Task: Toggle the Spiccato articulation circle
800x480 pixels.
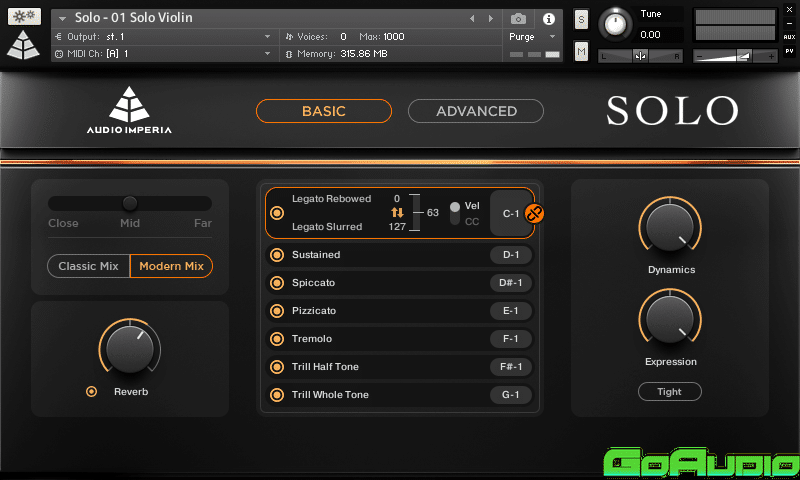Action: coord(277,283)
